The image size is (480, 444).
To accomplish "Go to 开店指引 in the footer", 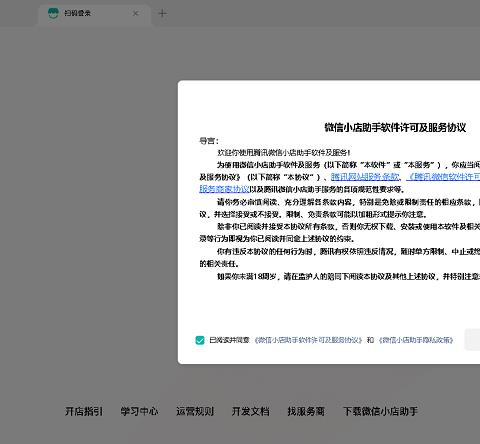I will 84,411.
